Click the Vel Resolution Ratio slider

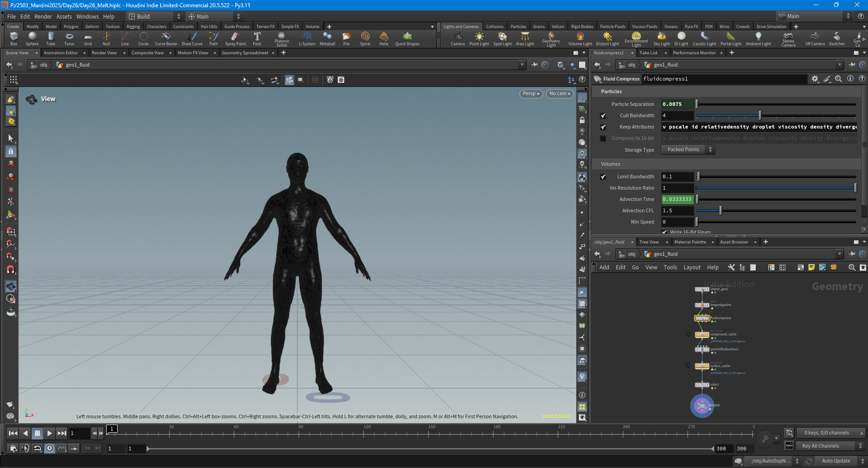(x=776, y=188)
